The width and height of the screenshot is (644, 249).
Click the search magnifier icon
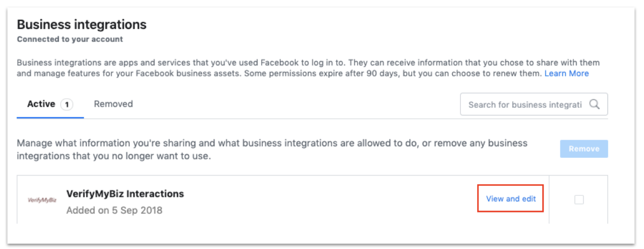pos(594,104)
